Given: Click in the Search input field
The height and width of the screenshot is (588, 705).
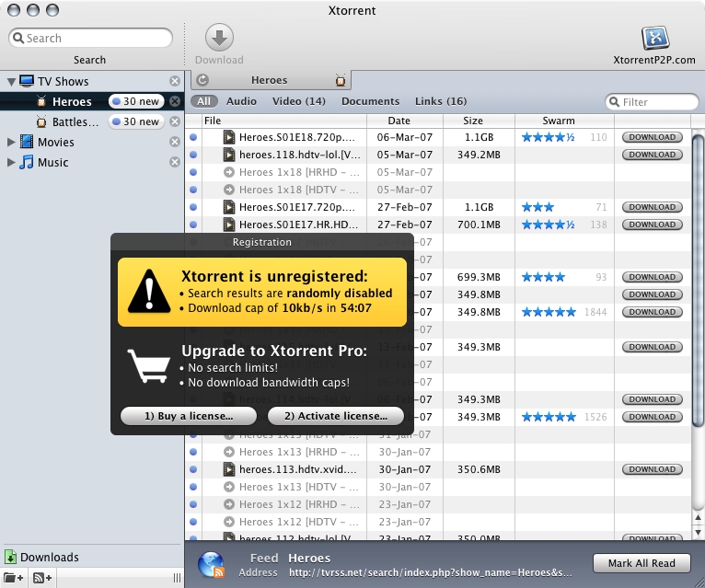Looking at the screenshot, I should 90,38.
